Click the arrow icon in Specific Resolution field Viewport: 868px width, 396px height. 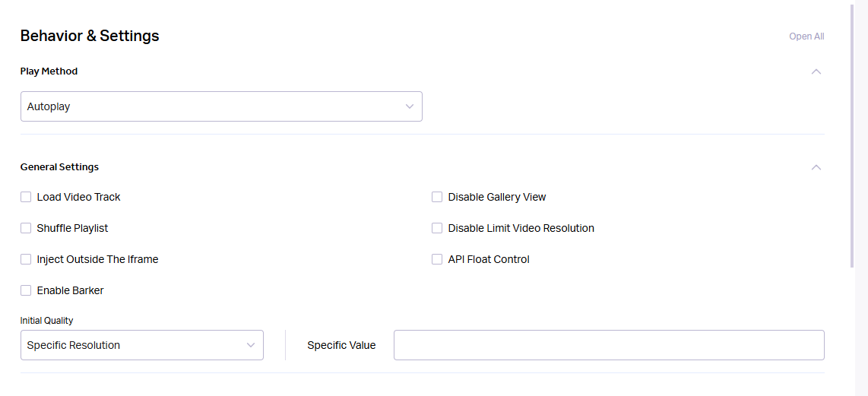click(x=251, y=345)
